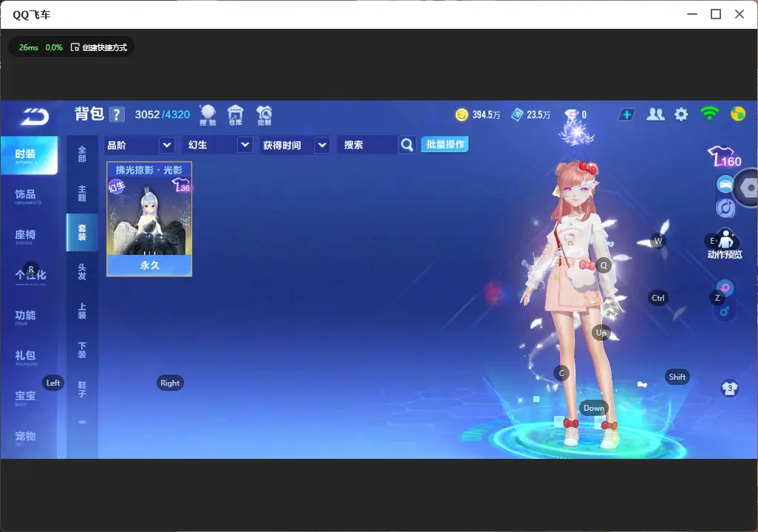This screenshot has height=532, width=758.
Task: Click the Up key overlay button
Action: [x=601, y=332]
